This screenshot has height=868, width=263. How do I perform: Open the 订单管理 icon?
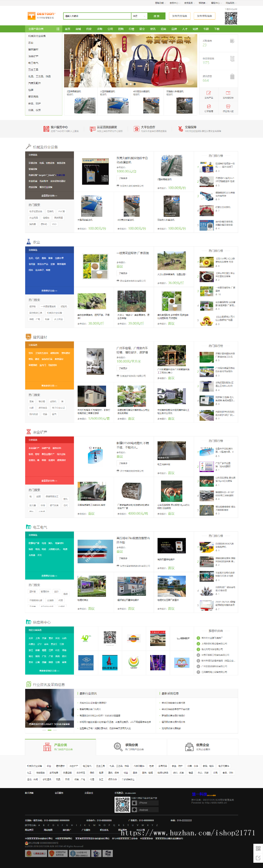tap(209, 106)
